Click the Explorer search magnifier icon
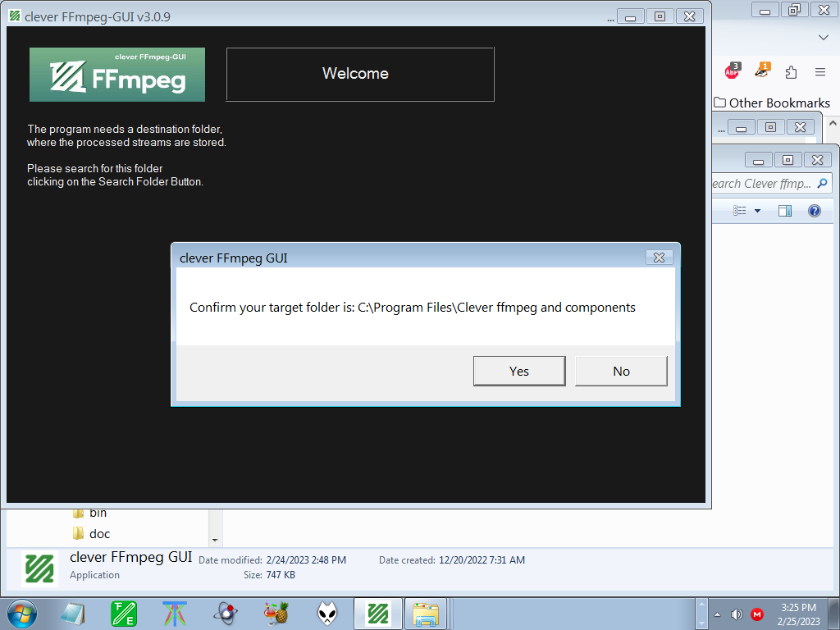 [x=822, y=183]
